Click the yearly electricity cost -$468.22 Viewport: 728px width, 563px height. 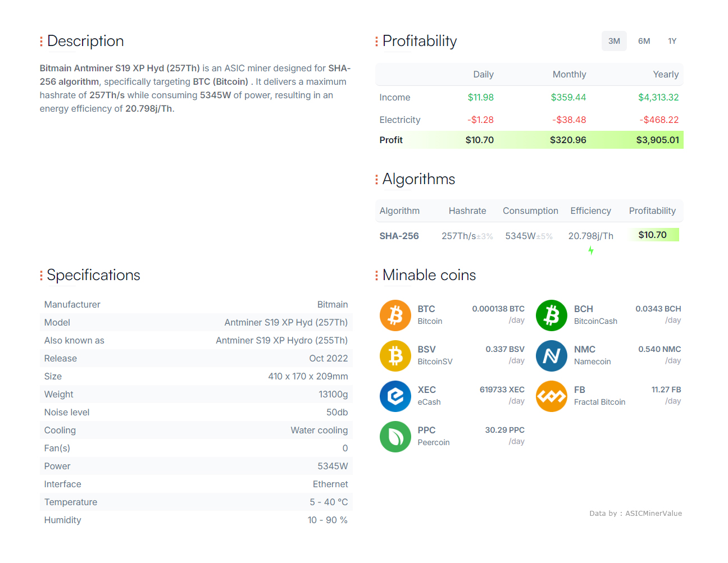[659, 120]
